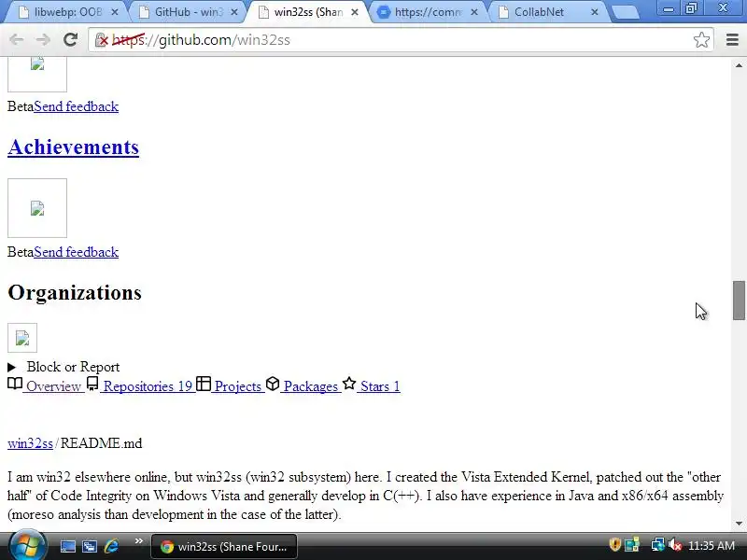Click the Overview book icon

click(15, 384)
